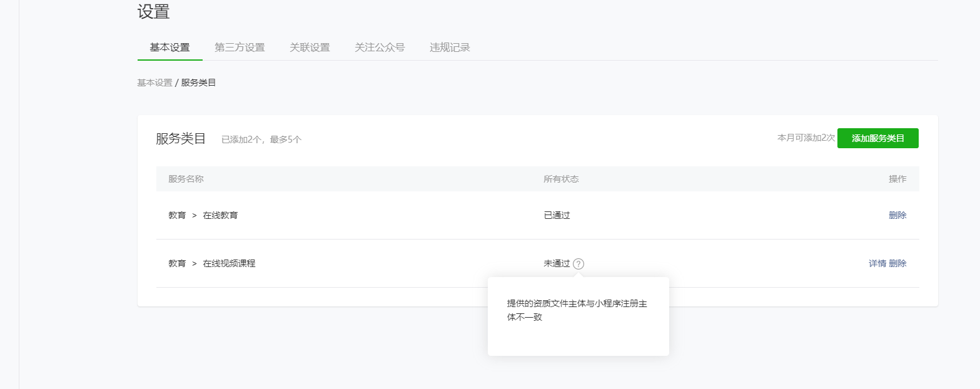Go to the 关注公众号 tab
Screen dimensions: 980x389
pos(380,48)
